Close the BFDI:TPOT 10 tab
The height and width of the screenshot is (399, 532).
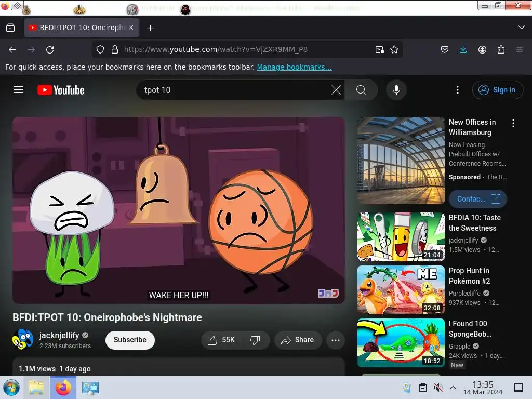(x=131, y=28)
